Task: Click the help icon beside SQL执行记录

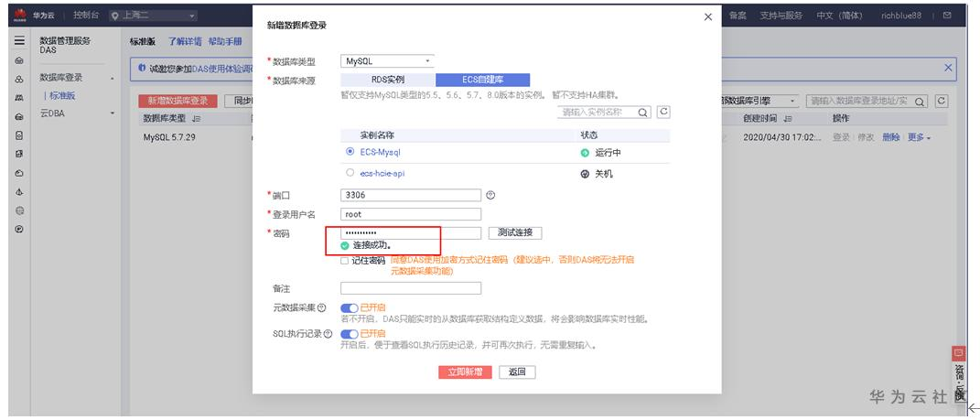Action: 328,334
